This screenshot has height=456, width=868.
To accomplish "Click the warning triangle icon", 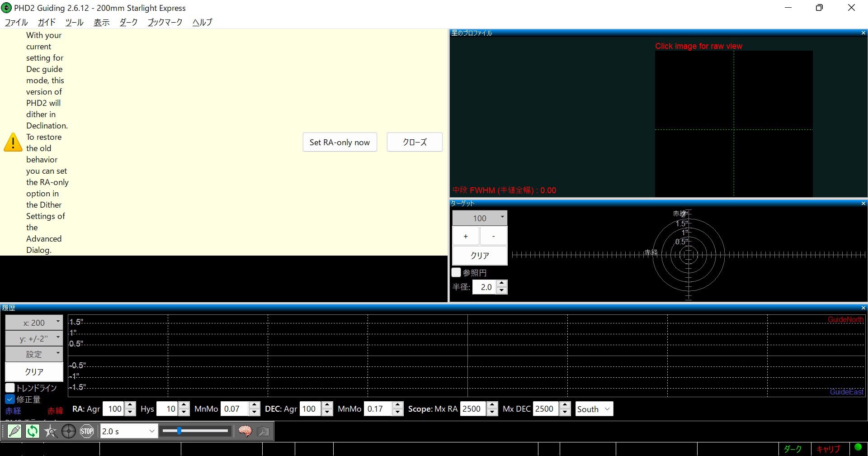I will point(13,142).
